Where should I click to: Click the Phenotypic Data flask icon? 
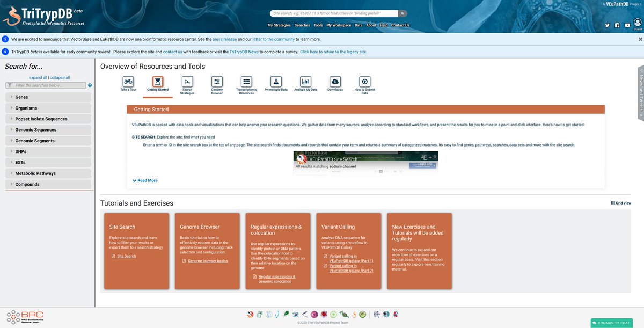coord(276,82)
